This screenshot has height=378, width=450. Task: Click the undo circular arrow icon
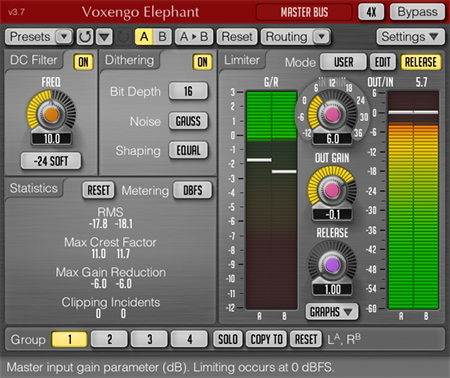(85, 37)
